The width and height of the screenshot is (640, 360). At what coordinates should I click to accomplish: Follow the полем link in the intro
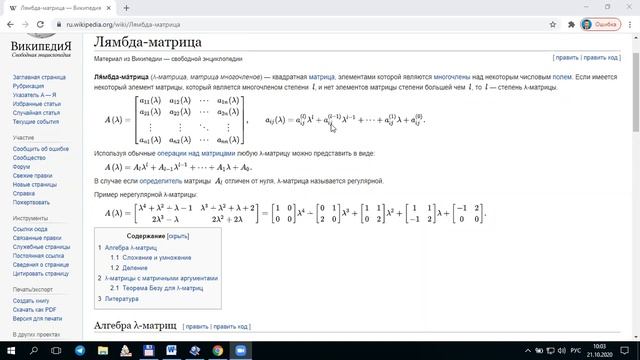[562, 77]
